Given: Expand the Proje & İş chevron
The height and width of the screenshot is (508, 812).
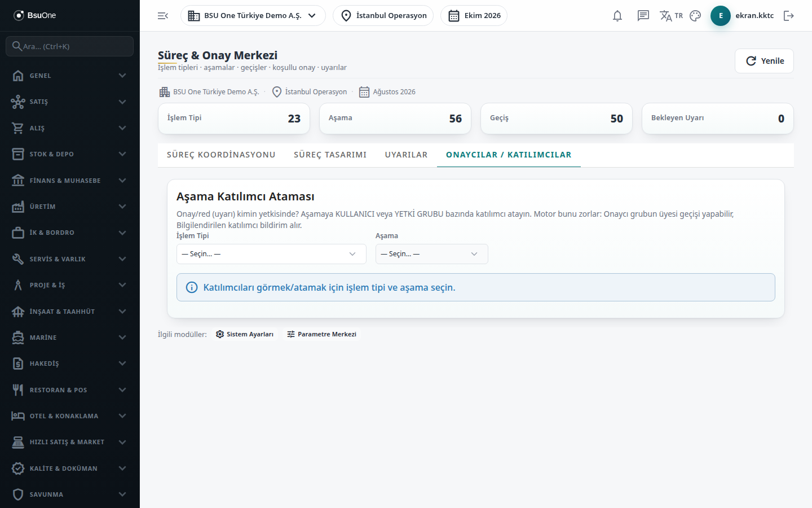Looking at the screenshot, I should [122, 285].
